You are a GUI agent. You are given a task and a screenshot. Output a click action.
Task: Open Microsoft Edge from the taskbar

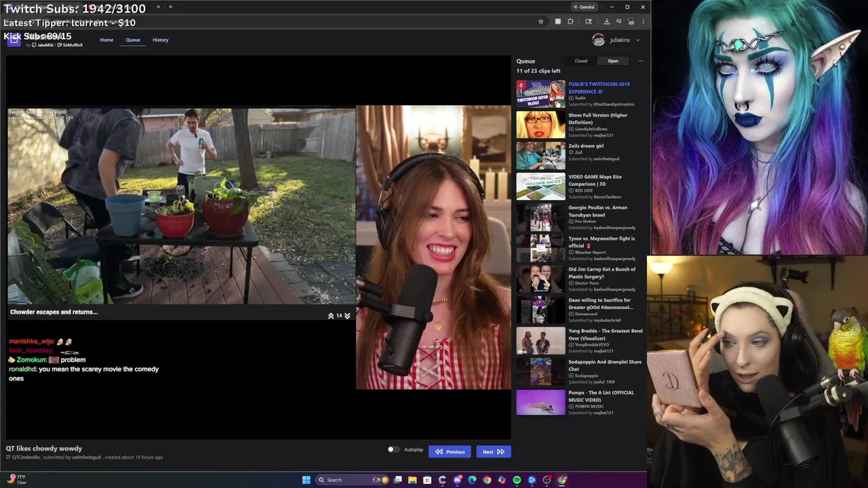point(472,480)
